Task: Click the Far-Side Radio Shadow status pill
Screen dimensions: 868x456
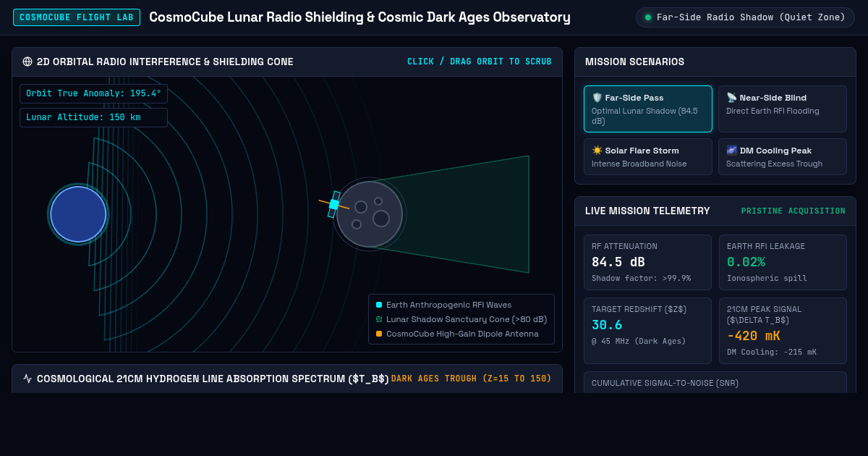Action: pyautogui.click(x=745, y=17)
